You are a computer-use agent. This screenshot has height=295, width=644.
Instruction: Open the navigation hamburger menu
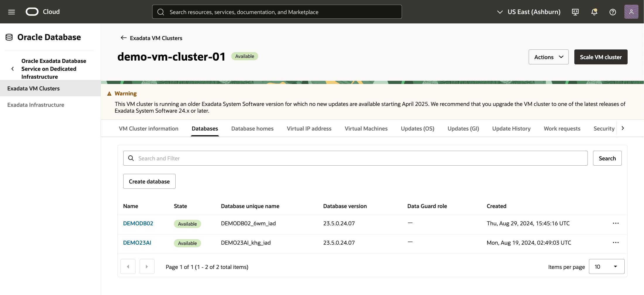coord(11,12)
